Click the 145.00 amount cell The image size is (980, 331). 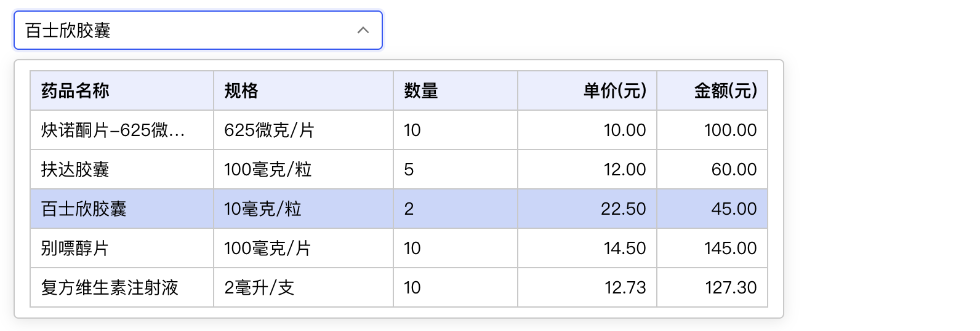point(712,248)
